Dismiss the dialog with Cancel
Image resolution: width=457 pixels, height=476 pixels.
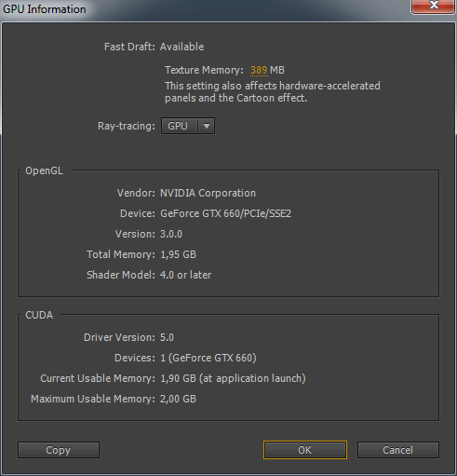(x=398, y=450)
